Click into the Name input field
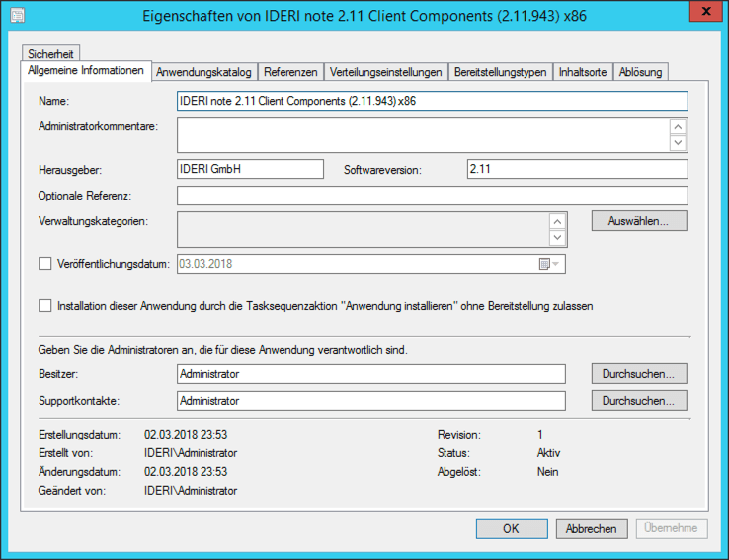 pyautogui.click(x=433, y=101)
